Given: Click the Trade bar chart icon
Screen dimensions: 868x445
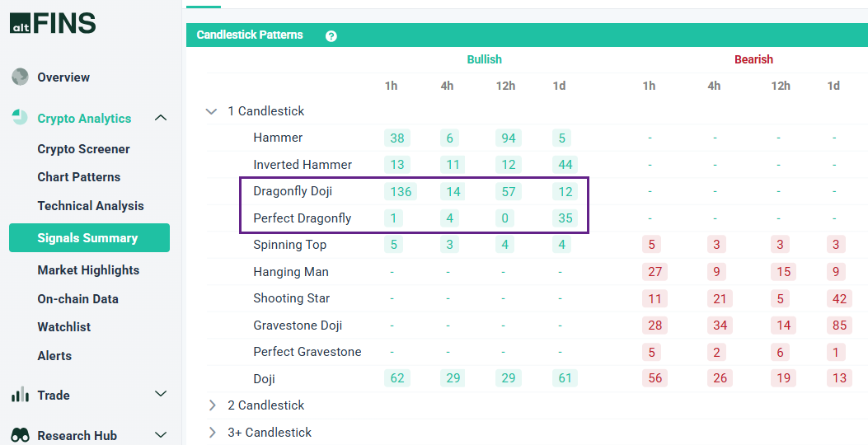Looking at the screenshot, I should pyautogui.click(x=20, y=396).
